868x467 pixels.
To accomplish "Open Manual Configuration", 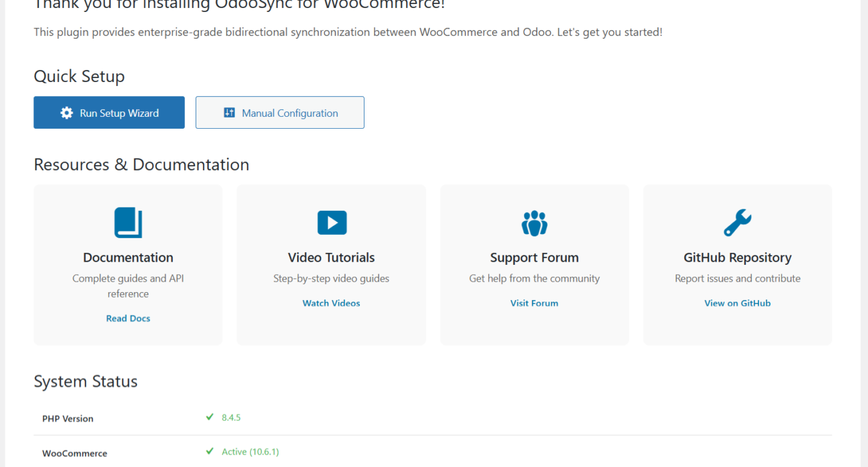I will pos(280,113).
